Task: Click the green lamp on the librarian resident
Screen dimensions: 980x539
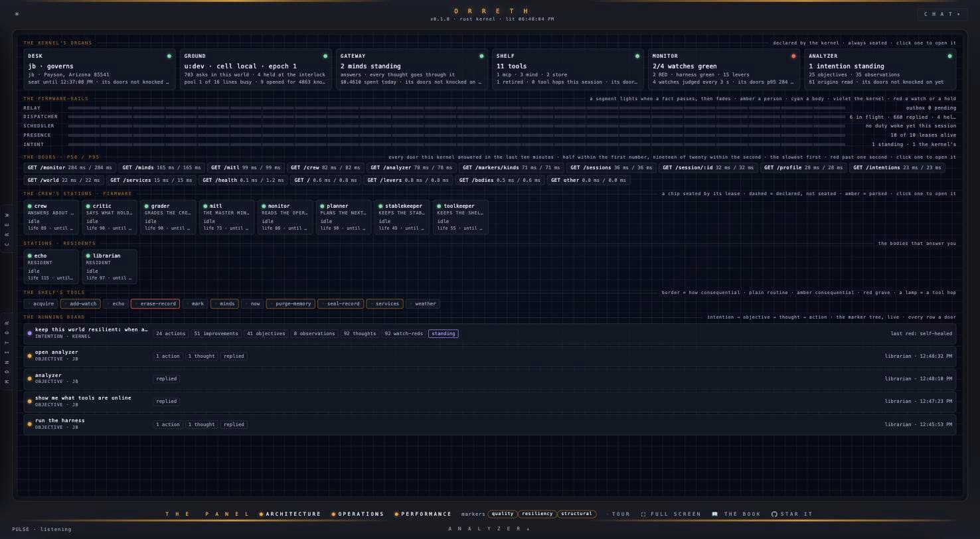Action: pyautogui.click(x=88, y=256)
